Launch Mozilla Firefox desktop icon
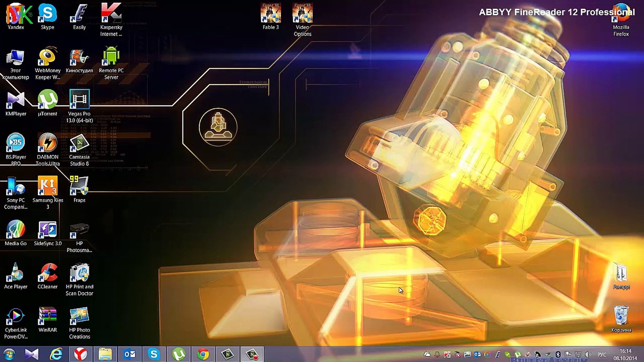 (621, 20)
